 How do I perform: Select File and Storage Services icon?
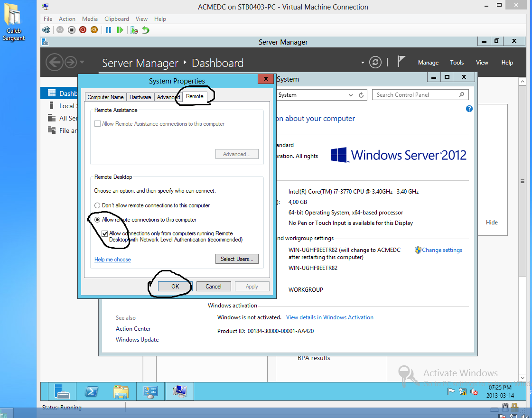coord(52,130)
